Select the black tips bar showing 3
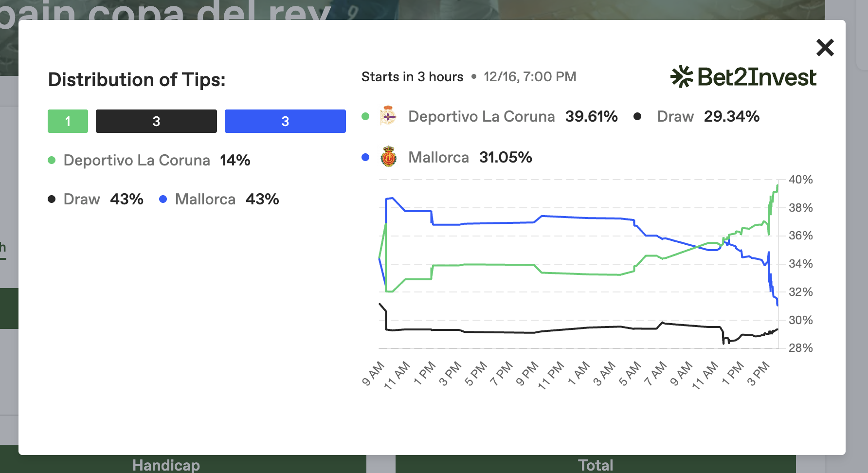The image size is (868, 473). click(156, 121)
